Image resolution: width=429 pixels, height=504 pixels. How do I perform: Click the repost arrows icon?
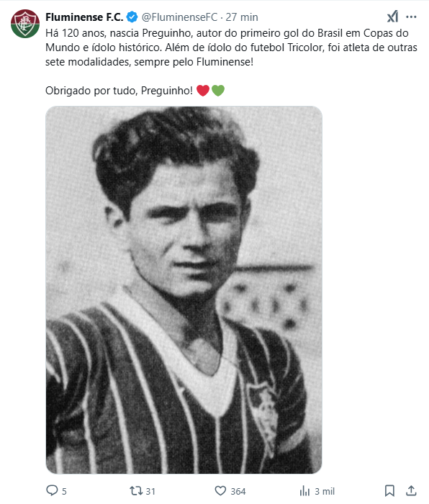point(136,491)
